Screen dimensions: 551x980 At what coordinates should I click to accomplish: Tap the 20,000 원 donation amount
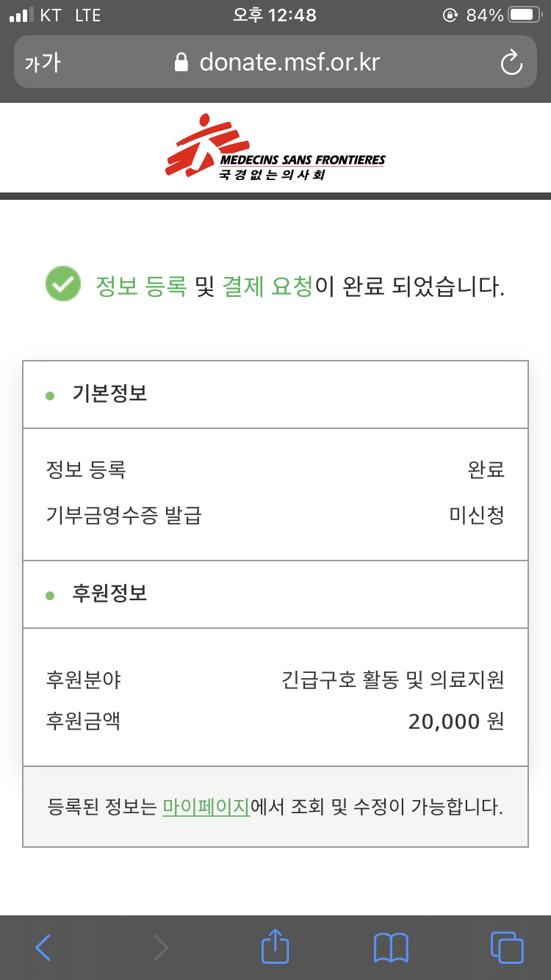(456, 722)
